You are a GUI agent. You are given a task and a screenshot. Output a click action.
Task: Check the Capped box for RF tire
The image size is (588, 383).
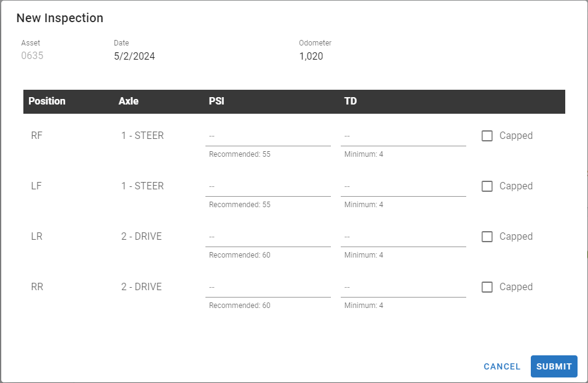pyautogui.click(x=487, y=136)
